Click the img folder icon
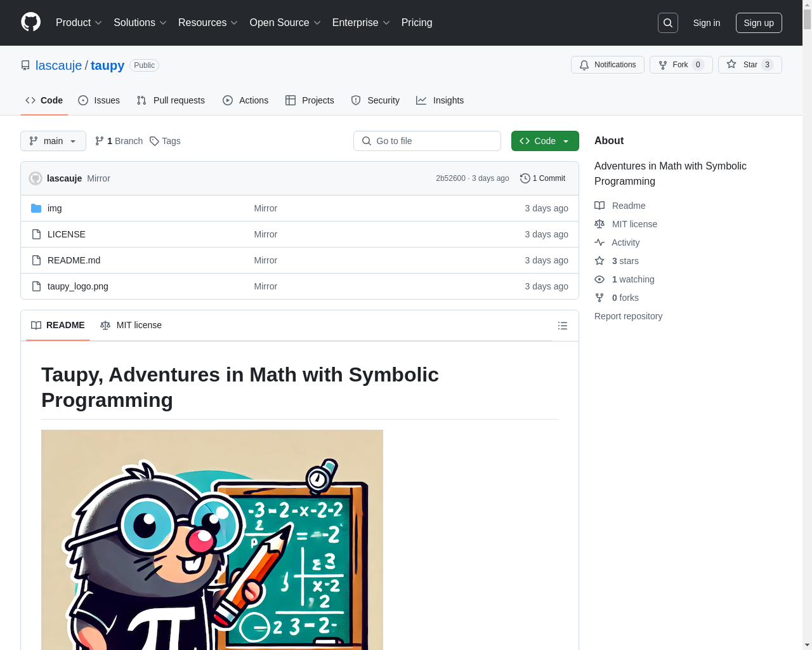 coord(36,208)
